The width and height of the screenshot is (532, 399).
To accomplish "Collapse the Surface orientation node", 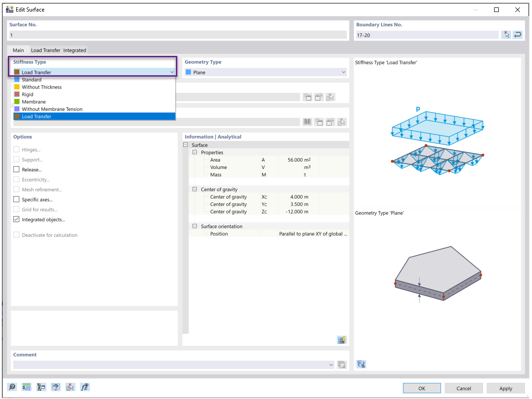I will tap(195, 226).
